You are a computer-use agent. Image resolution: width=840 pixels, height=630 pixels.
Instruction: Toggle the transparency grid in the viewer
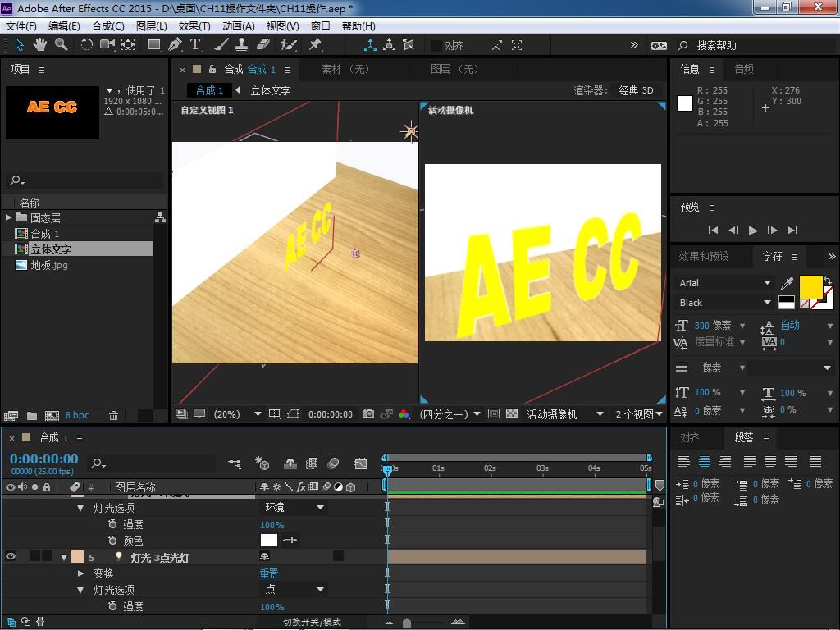tap(512, 414)
